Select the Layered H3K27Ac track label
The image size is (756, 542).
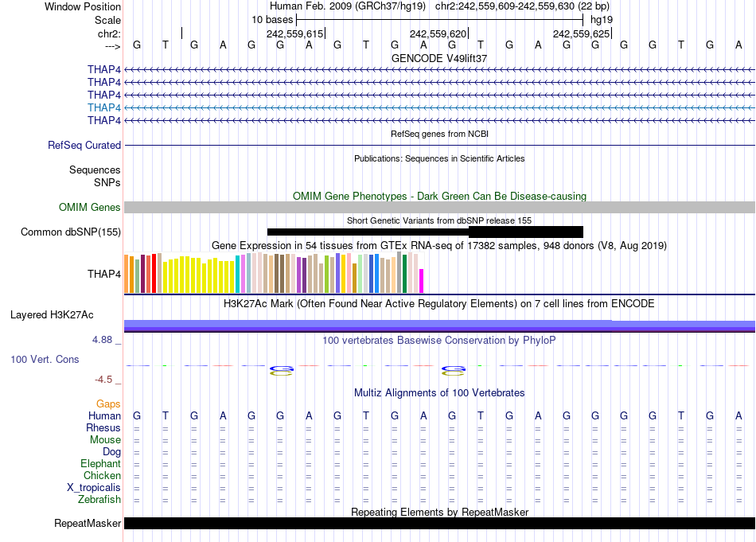[x=52, y=315]
